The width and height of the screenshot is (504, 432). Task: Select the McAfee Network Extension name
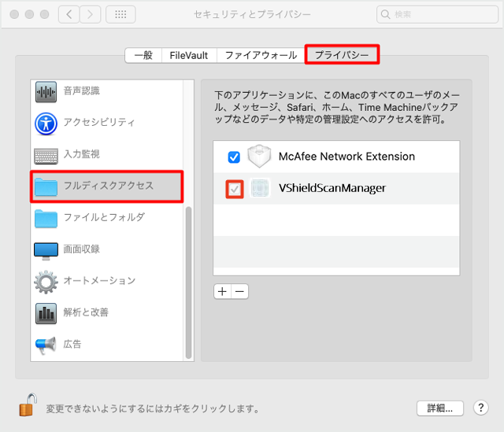click(x=346, y=157)
